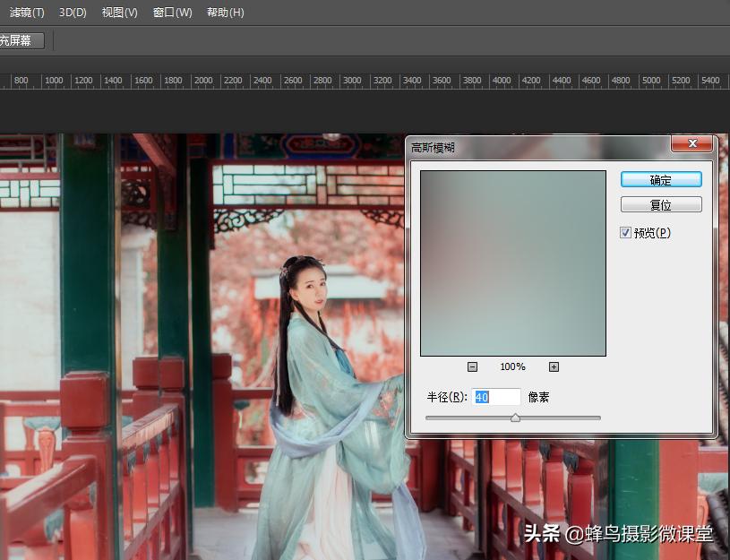Click the horizontal ruler at 2000 mark
Image resolution: width=730 pixels, height=560 pixels.
pos(202,81)
